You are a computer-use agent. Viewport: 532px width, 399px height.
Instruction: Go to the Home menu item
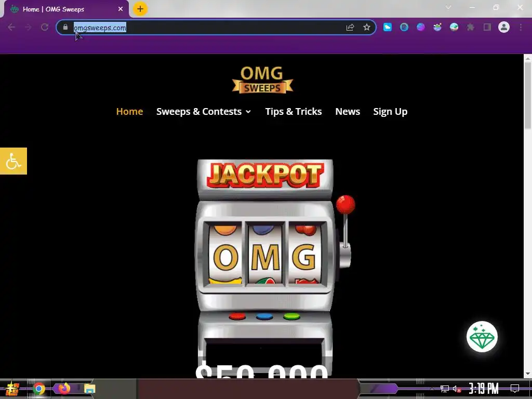coord(129,112)
